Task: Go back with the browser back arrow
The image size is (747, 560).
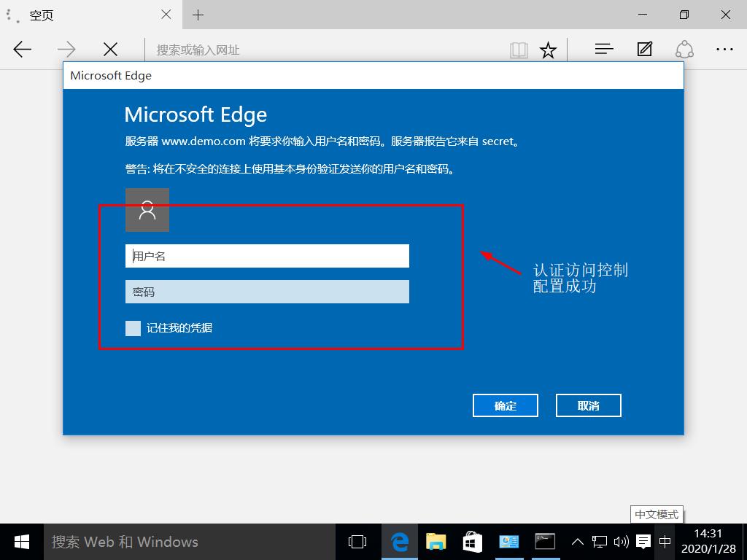Action: 23,49
